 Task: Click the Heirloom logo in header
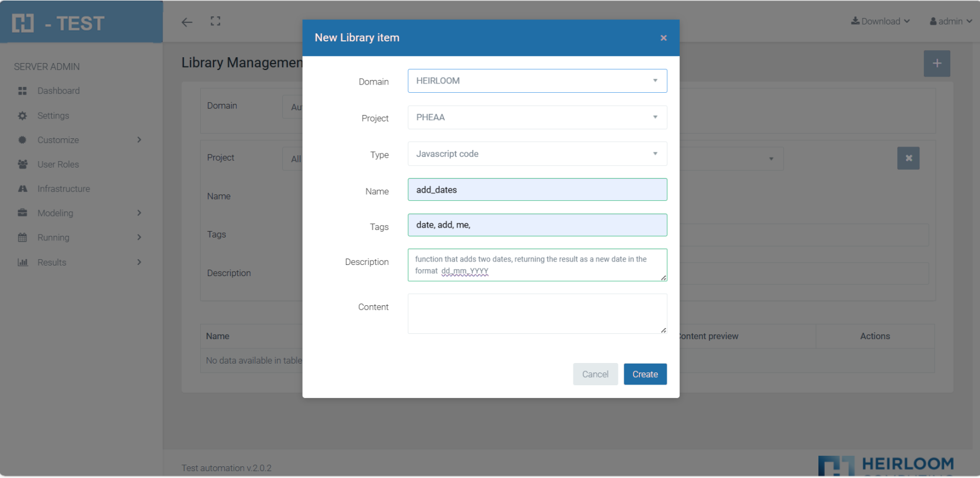pyautogui.click(x=23, y=23)
